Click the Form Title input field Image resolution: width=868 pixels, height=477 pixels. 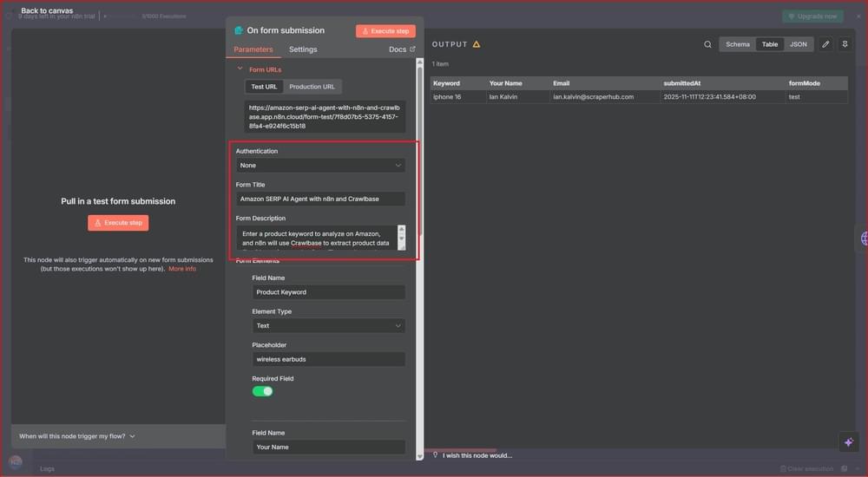click(320, 199)
